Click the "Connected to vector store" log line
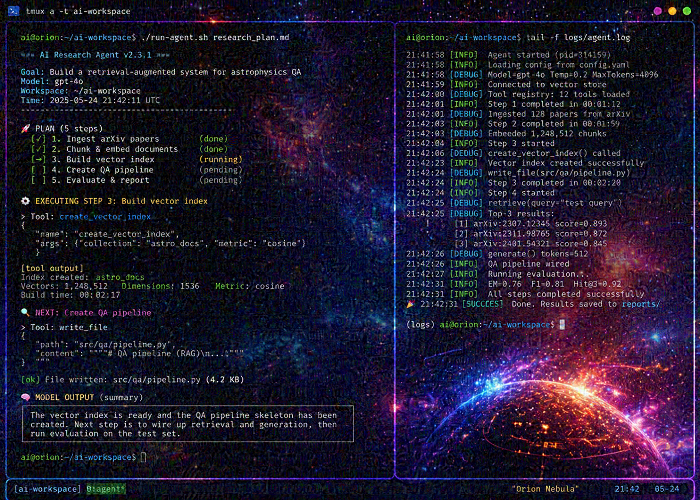Screen dimensions: 700x500 (506, 84)
